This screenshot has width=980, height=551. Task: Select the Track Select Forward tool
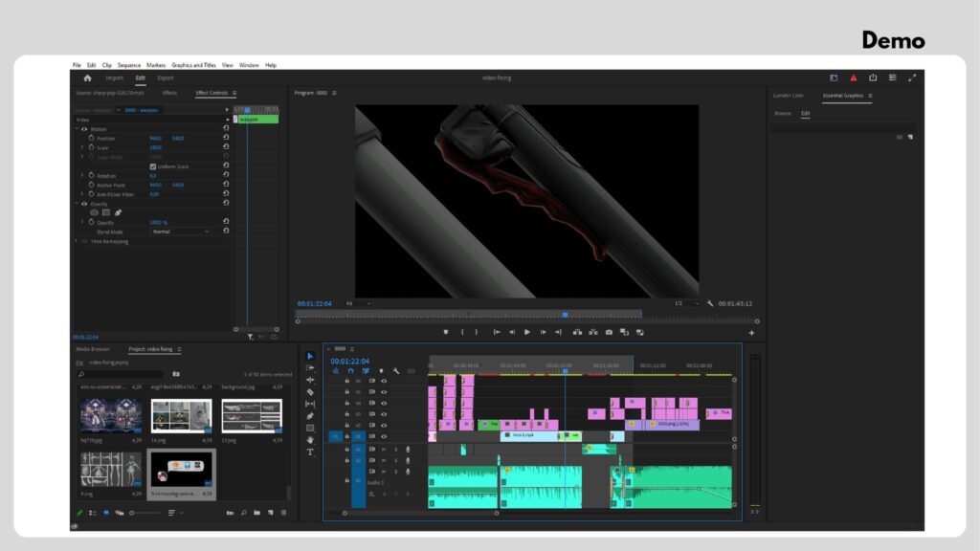pos(310,370)
